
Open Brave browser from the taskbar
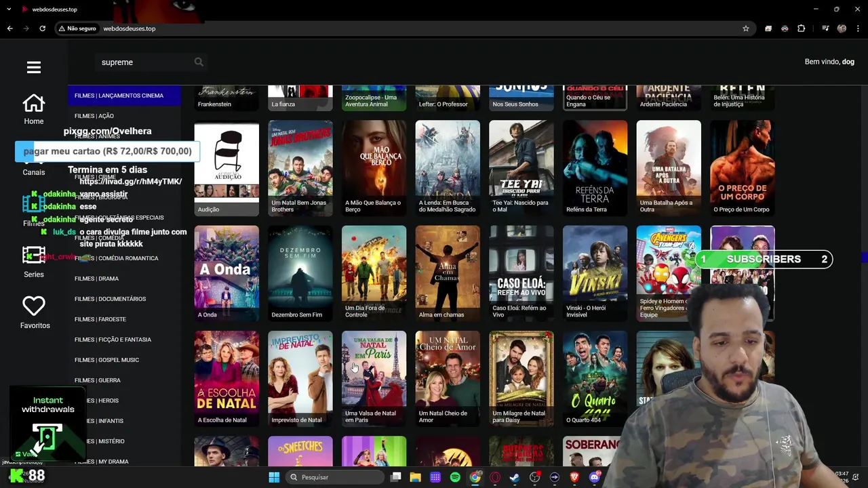(575, 477)
